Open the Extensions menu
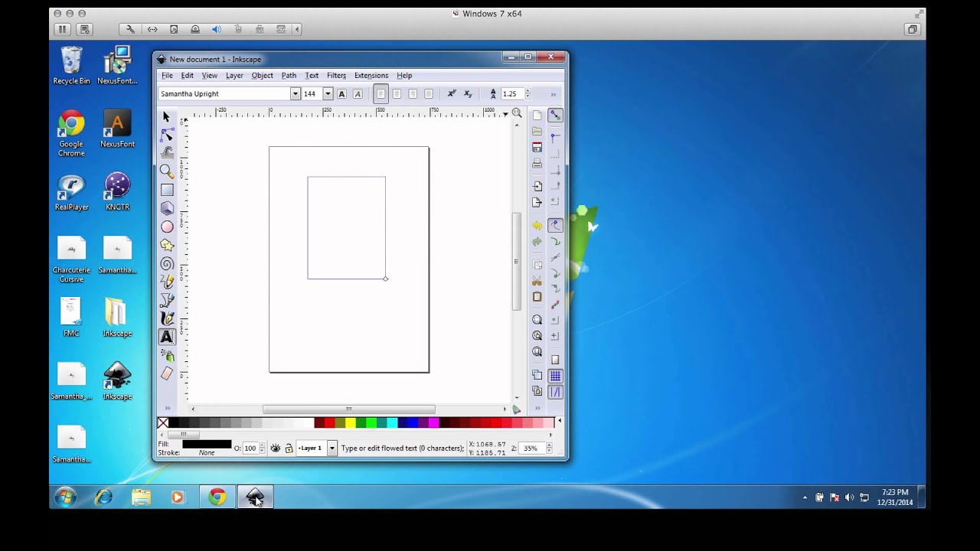The width and height of the screenshot is (980, 551). (371, 76)
